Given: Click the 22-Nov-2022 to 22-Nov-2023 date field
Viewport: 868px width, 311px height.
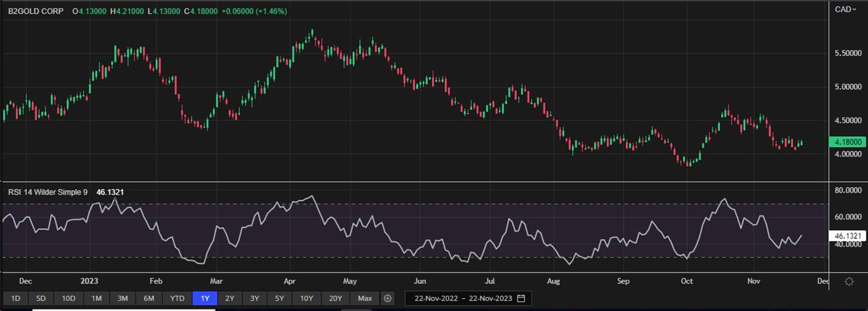Looking at the screenshot, I should (464, 298).
